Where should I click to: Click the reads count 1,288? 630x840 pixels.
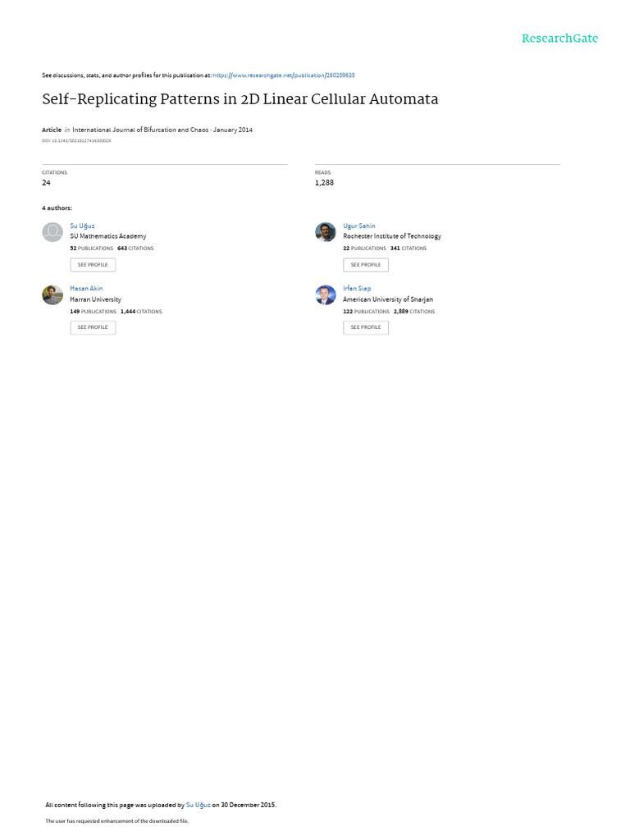click(324, 183)
